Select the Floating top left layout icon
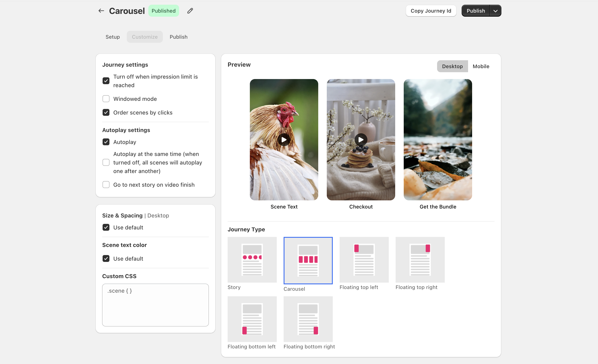Screen dimensions: 598x364 coord(364,260)
